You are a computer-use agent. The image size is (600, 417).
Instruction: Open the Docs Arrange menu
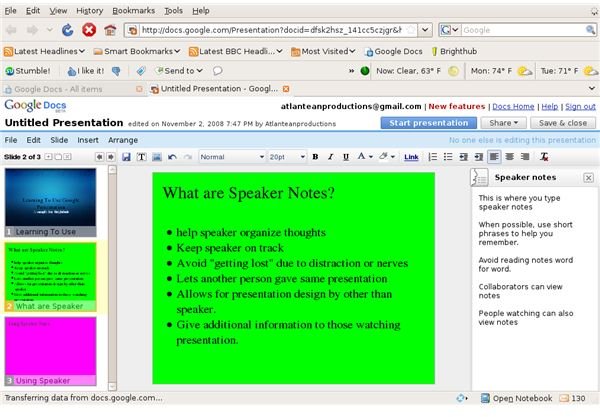(x=123, y=140)
